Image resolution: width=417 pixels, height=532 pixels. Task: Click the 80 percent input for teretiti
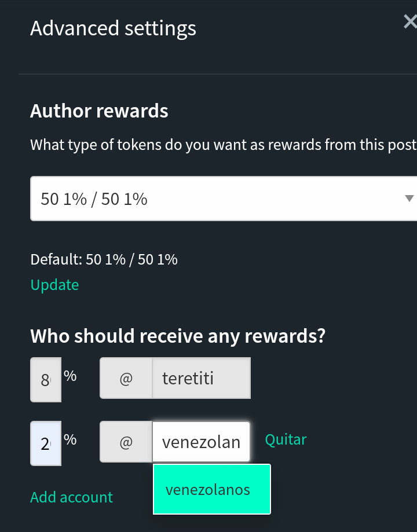pos(45,380)
